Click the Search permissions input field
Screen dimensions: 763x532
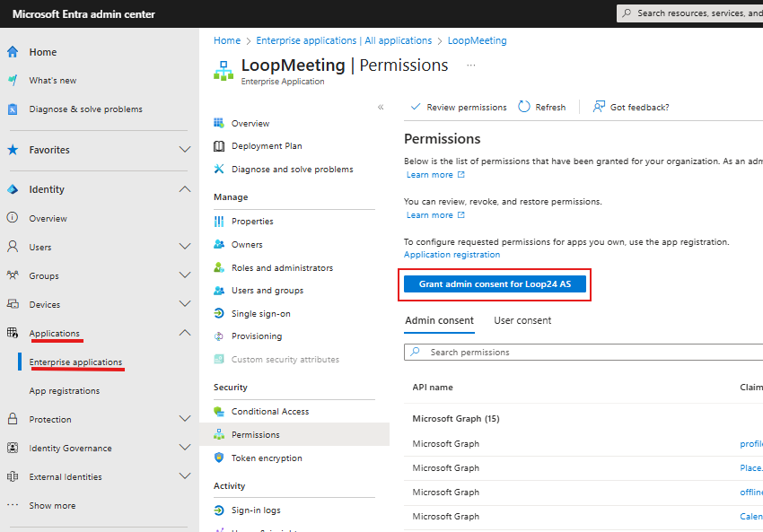click(583, 352)
